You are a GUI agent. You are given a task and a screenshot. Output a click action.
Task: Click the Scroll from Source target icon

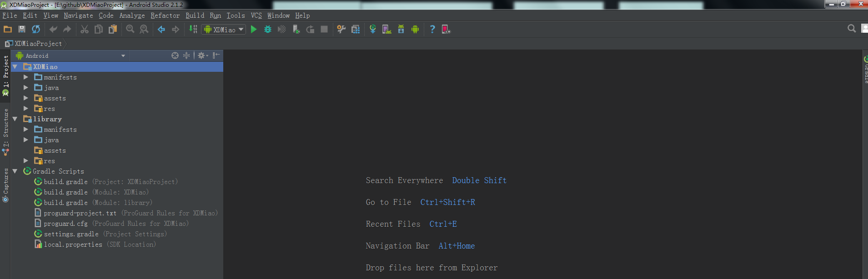point(175,55)
